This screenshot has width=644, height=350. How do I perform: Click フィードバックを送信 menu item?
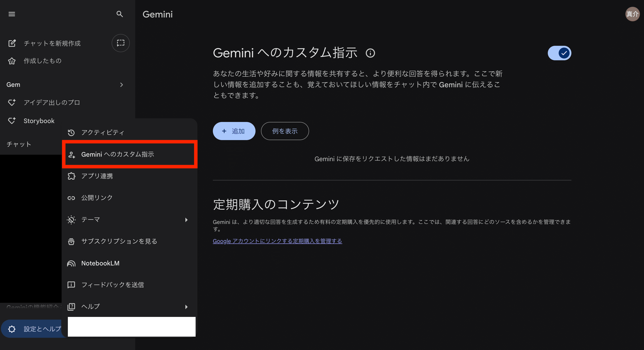(x=113, y=285)
